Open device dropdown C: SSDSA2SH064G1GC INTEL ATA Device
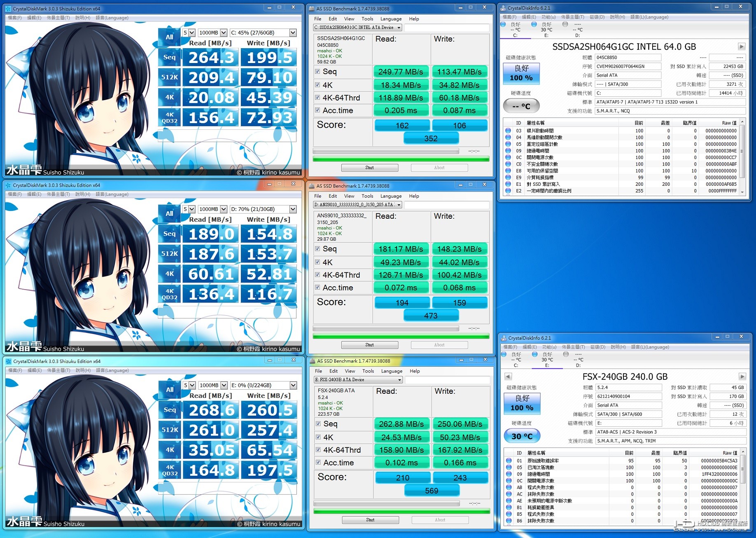756x538 pixels. coord(357,28)
